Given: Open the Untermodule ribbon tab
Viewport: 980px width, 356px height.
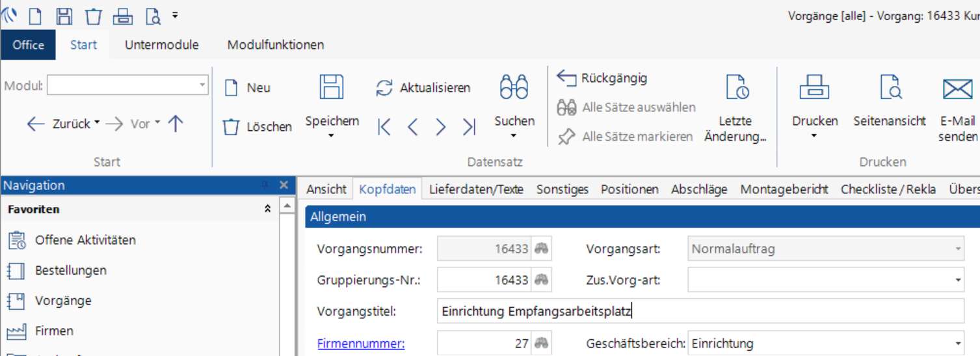Looking at the screenshot, I should click(162, 45).
